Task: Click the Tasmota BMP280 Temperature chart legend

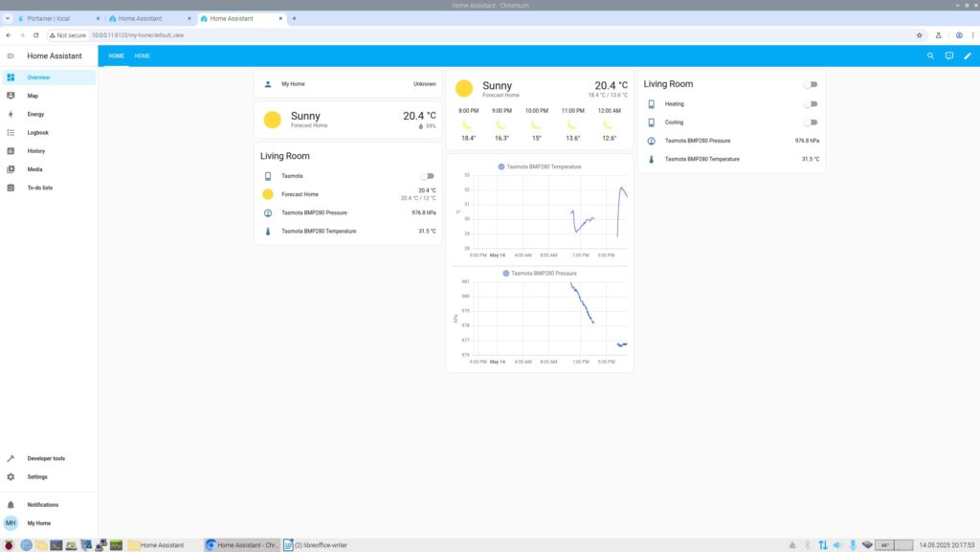Action: [540, 166]
